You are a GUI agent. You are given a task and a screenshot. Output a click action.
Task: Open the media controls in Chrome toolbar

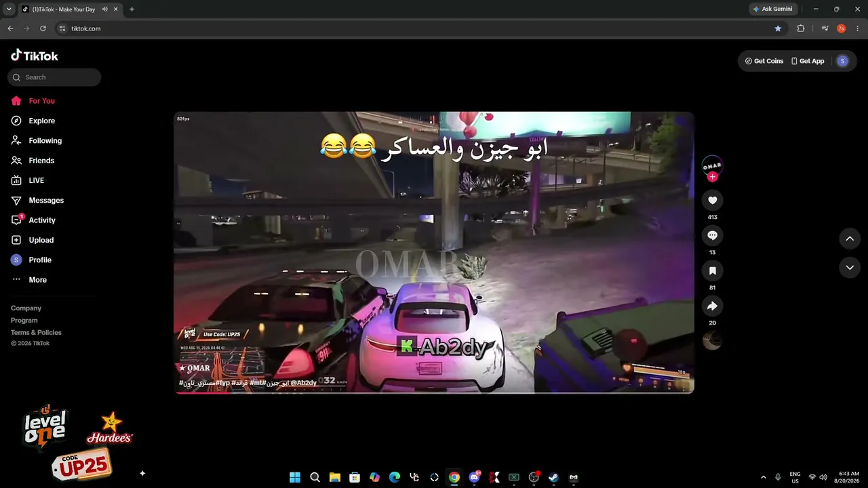click(825, 28)
